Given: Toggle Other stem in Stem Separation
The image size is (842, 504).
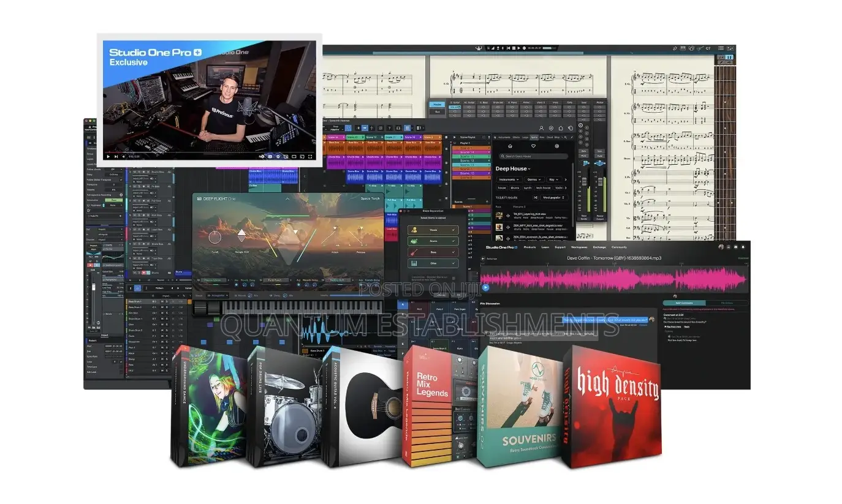Looking at the screenshot, I should [x=433, y=263].
